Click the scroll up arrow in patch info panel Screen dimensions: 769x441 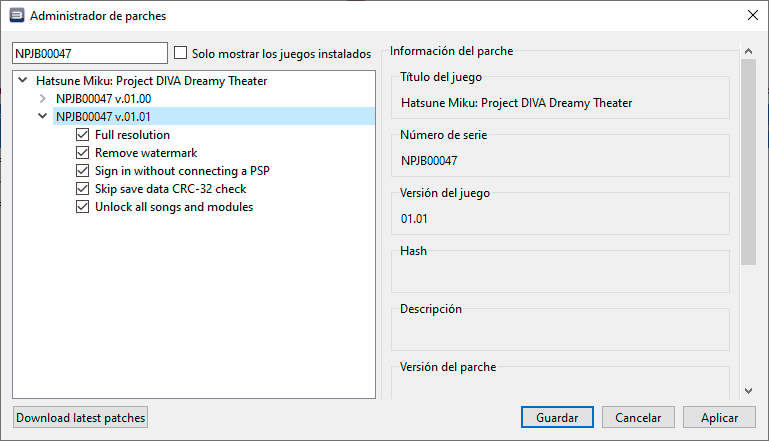748,51
